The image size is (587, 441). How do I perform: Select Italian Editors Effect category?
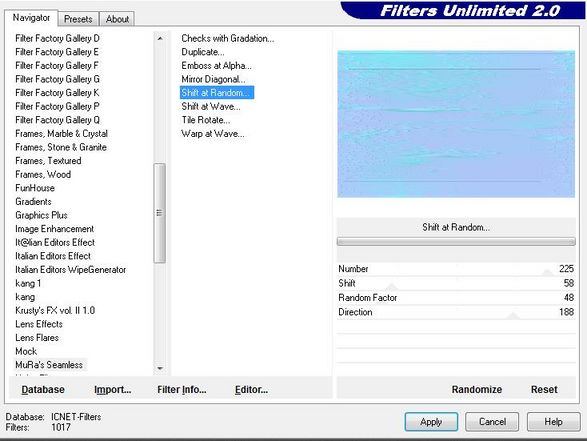pyautogui.click(x=53, y=256)
